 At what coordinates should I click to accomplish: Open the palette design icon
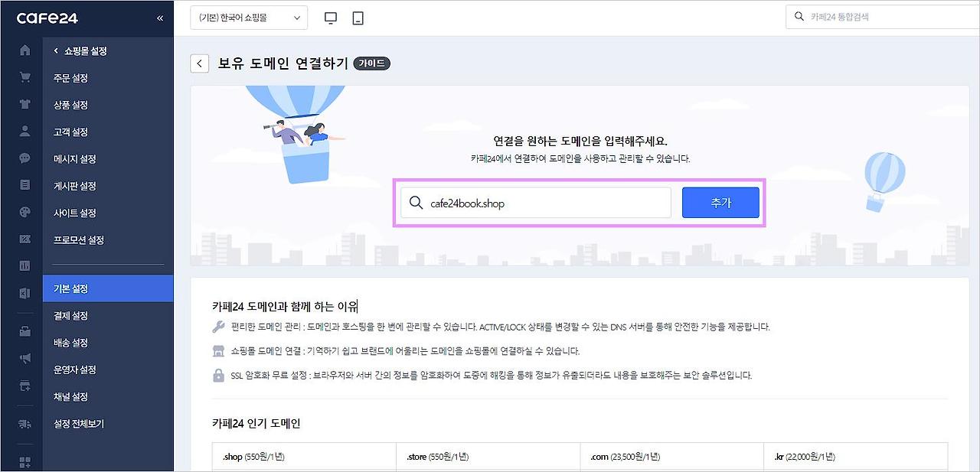point(25,212)
